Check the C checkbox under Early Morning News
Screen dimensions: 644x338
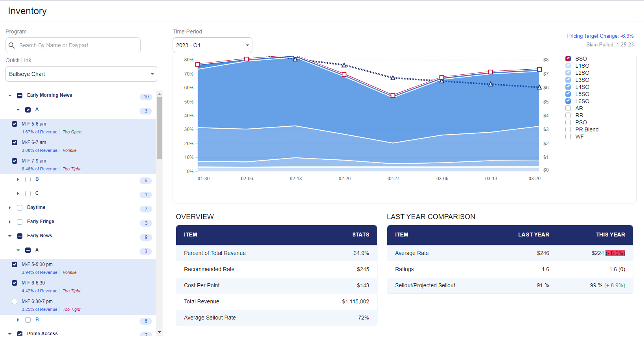[x=28, y=194]
